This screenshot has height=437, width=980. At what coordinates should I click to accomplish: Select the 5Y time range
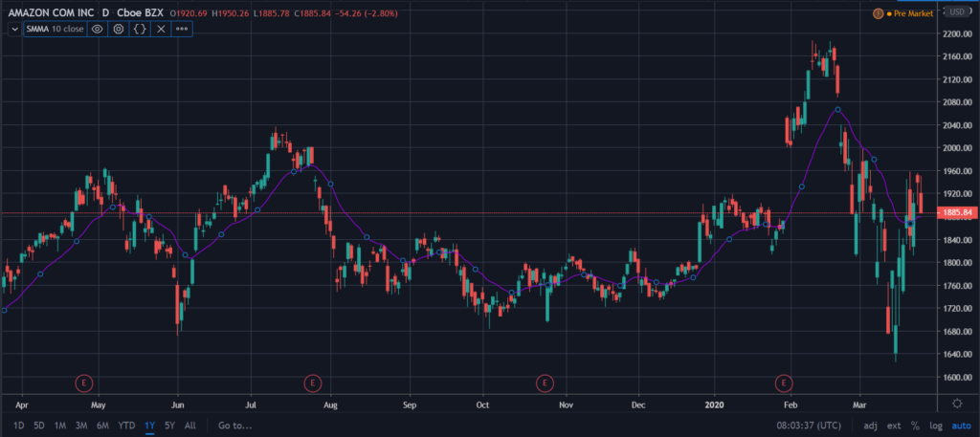point(170,426)
